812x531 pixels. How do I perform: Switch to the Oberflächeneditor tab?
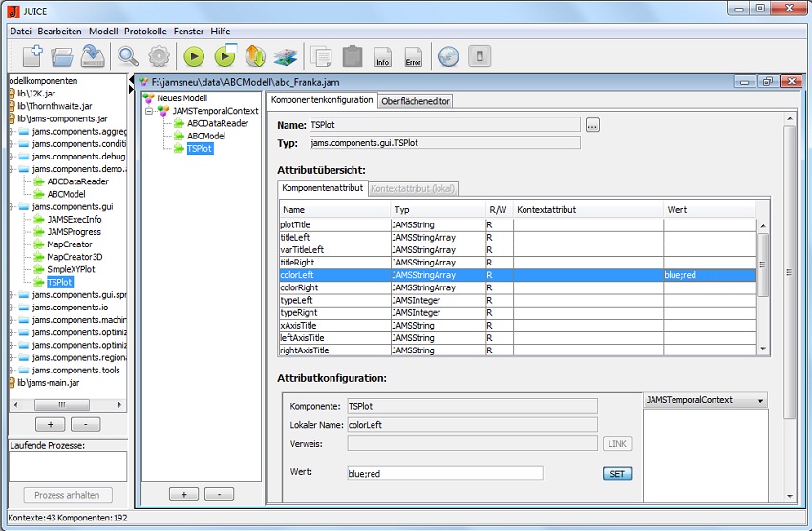tap(415, 101)
